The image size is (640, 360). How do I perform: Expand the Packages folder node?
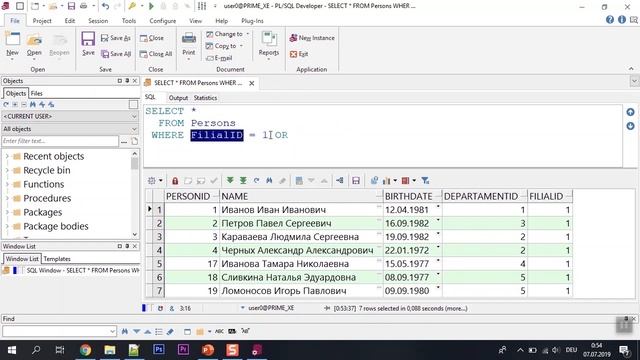(x=7, y=212)
